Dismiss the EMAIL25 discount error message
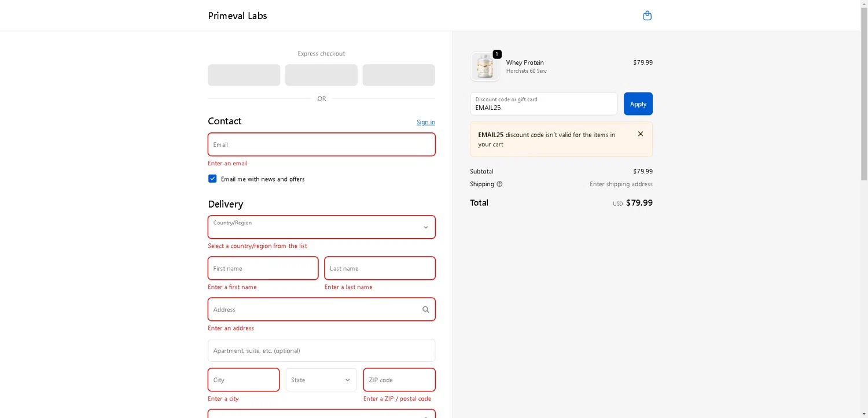Screen dimensions: 868x418 (x=641, y=134)
